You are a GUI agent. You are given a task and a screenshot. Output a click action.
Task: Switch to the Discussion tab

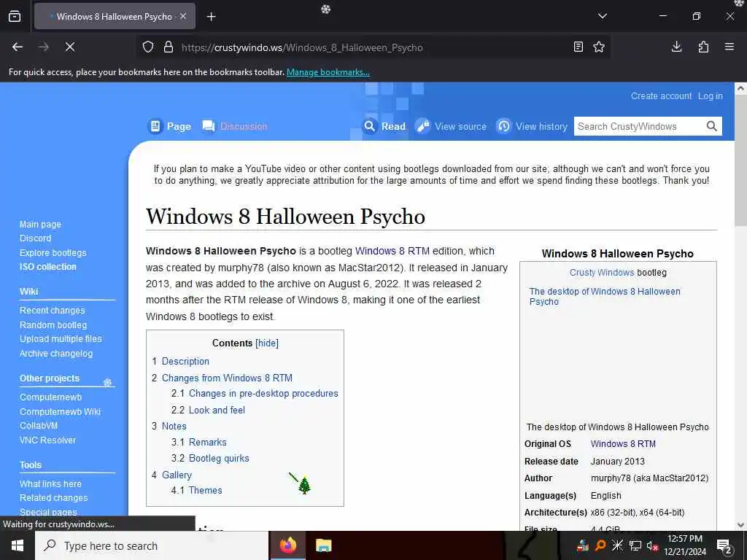(x=235, y=126)
